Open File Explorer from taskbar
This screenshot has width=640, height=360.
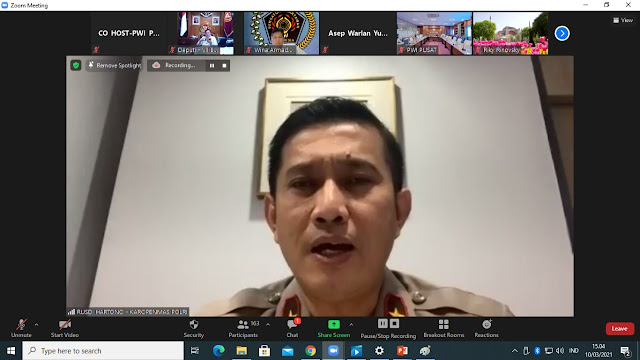pyautogui.click(x=242, y=351)
